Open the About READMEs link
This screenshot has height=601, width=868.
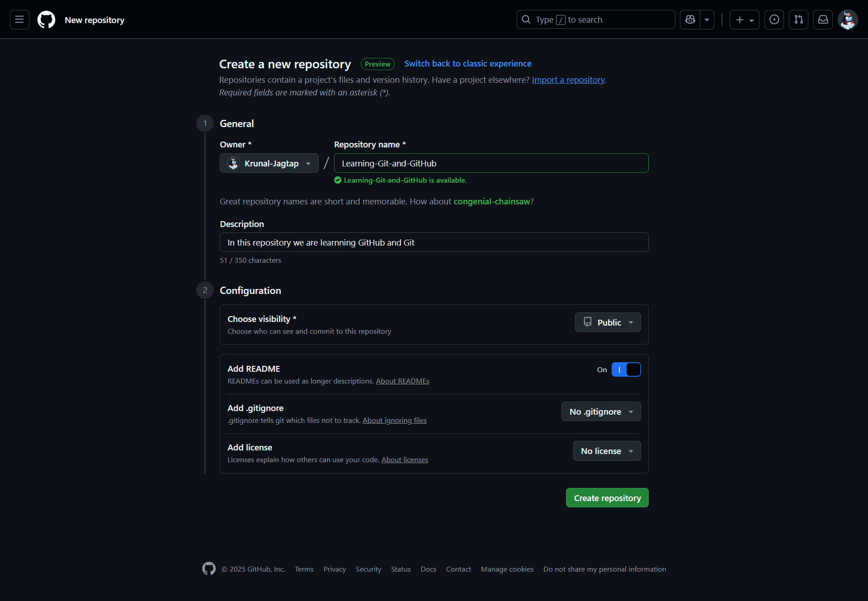(402, 381)
